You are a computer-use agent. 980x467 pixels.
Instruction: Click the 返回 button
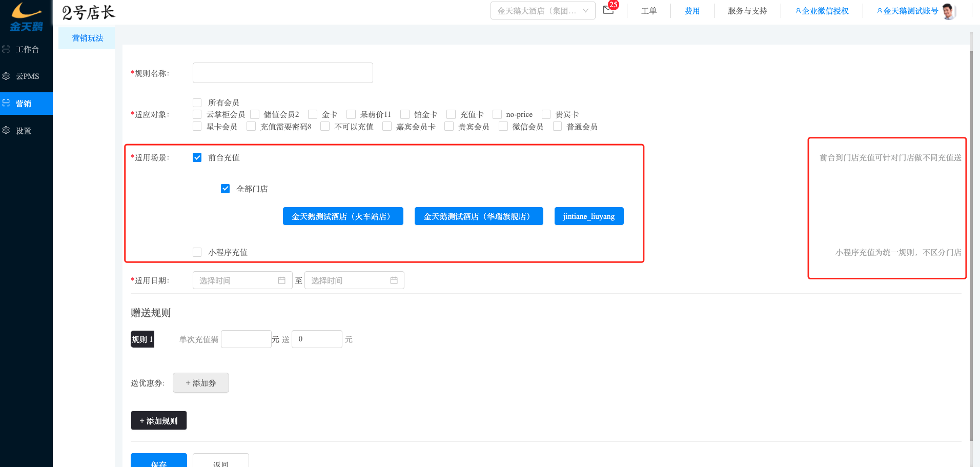tap(221, 460)
